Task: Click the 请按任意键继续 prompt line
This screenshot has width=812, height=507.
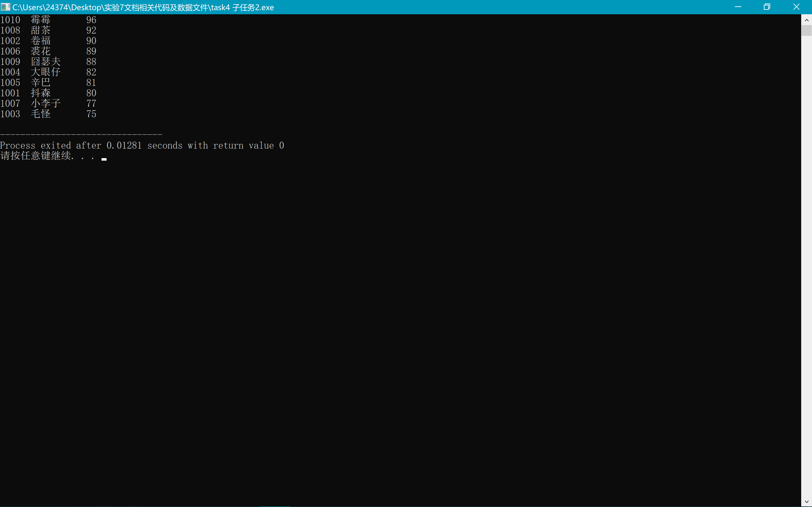Action: pos(36,156)
